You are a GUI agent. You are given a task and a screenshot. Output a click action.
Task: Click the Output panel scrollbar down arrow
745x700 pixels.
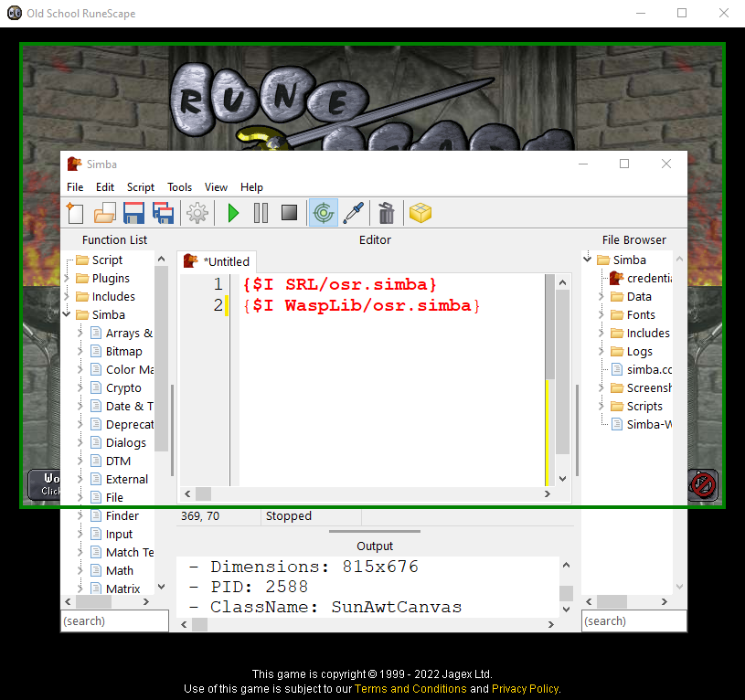point(566,610)
